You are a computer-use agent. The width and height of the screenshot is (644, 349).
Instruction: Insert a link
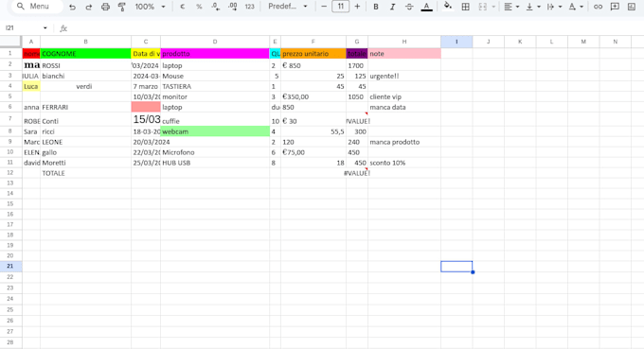pyautogui.click(x=598, y=7)
